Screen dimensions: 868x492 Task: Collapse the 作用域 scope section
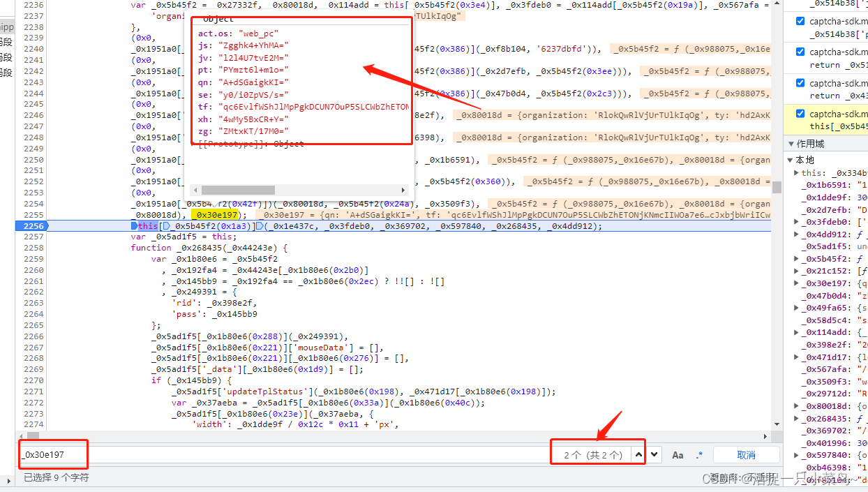point(791,144)
